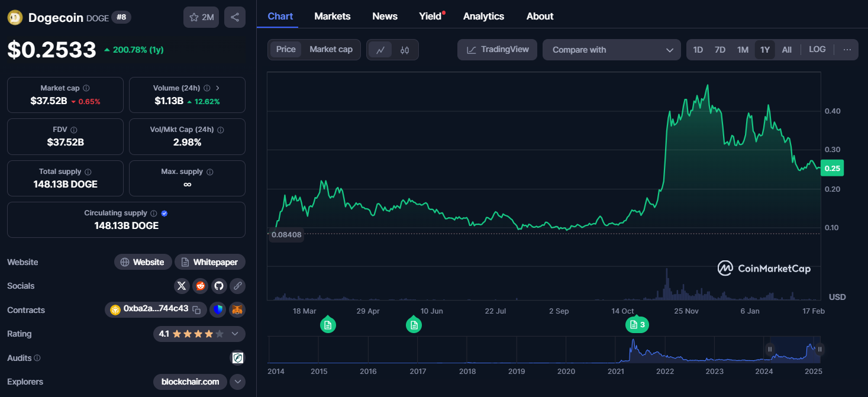Switch to the Analytics tab
The width and height of the screenshot is (868, 397).
(484, 17)
